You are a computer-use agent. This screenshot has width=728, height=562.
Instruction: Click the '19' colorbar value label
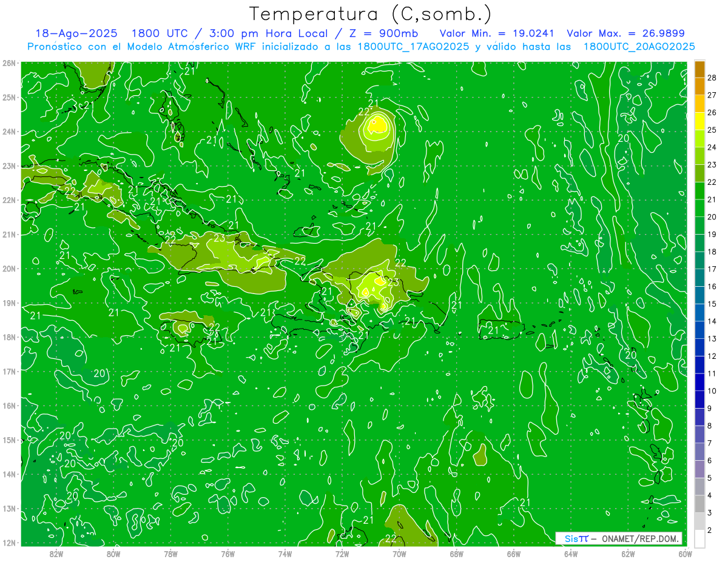[712, 234]
